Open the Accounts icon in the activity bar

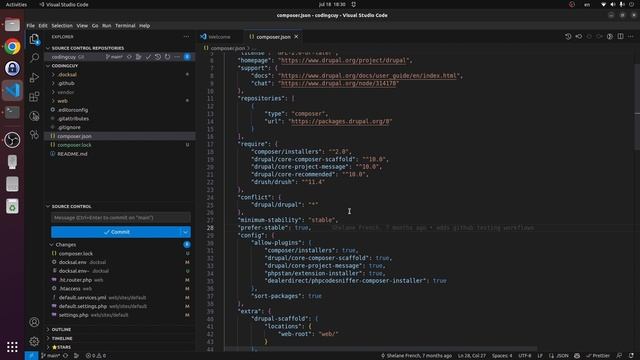[34, 322]
